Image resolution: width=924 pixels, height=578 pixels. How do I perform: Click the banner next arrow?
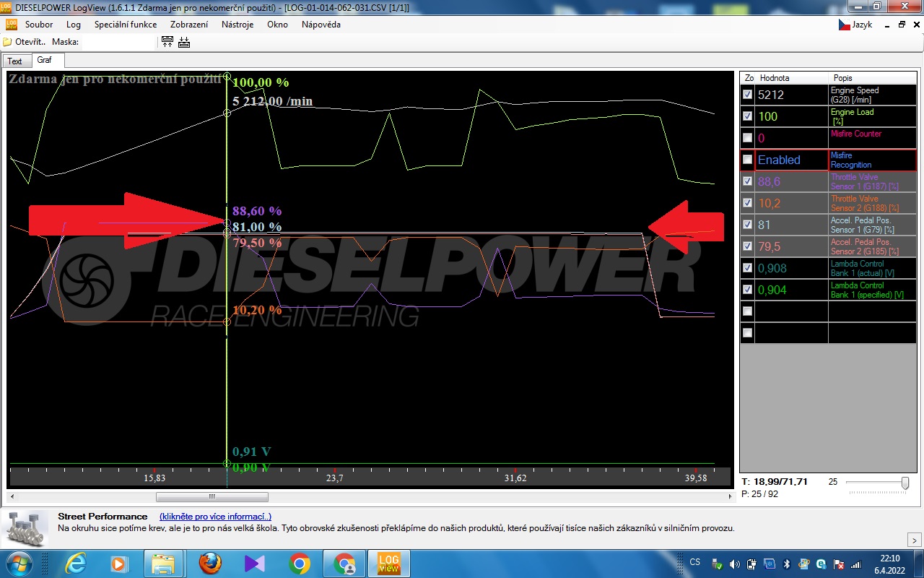click(x=912, y=540)
